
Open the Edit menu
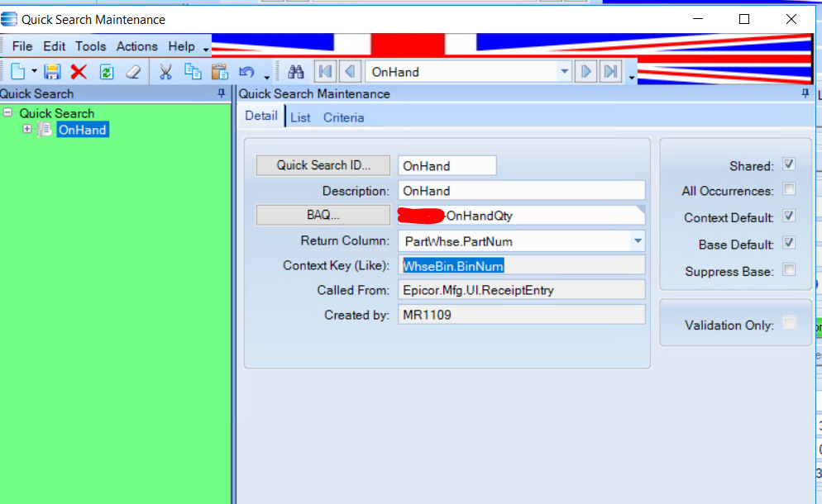click(54, 46)
